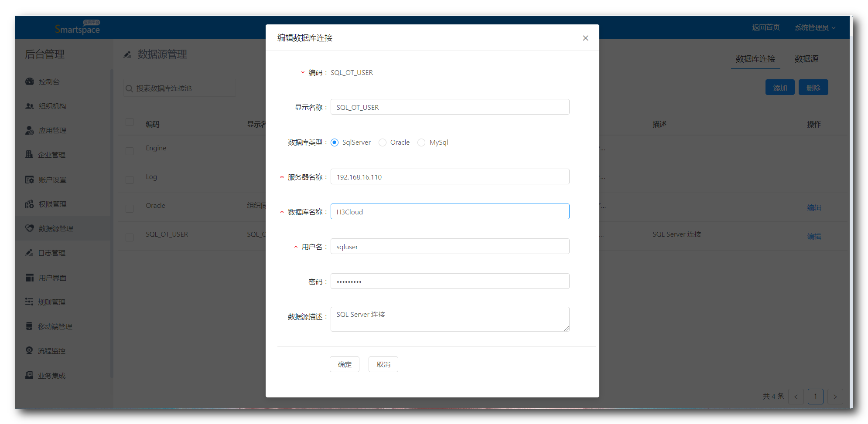Open 应用管理 in the sidebar
This screenshot has width=868, height=424.
pyautogui.click(x=52, y=130)
